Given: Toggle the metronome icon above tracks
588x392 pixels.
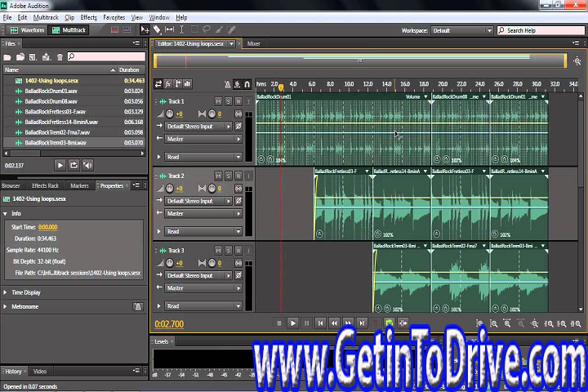Looking at the screenshot, I should click(227, 84).
